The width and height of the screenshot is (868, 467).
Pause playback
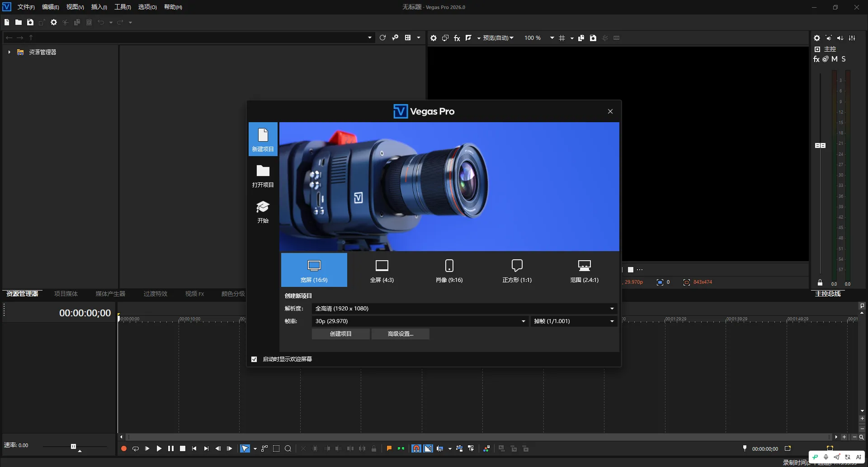click(170, 448)
